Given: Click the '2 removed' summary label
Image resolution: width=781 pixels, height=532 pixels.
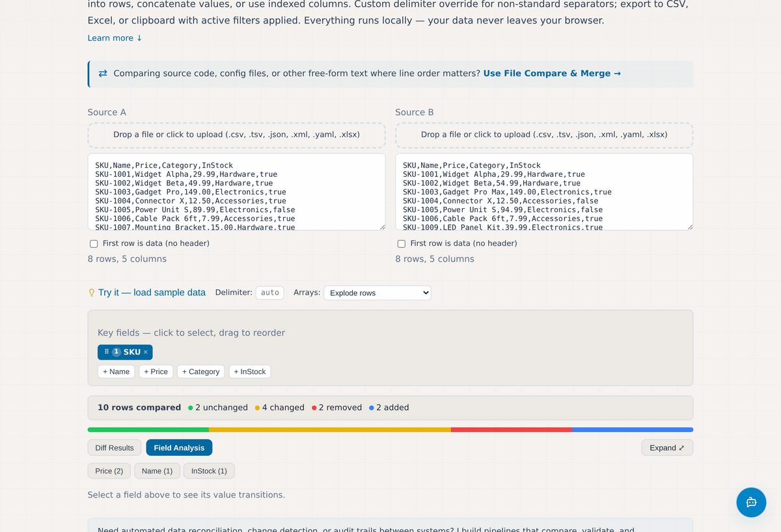Looking at the screenshot, I should coord(337,408).
